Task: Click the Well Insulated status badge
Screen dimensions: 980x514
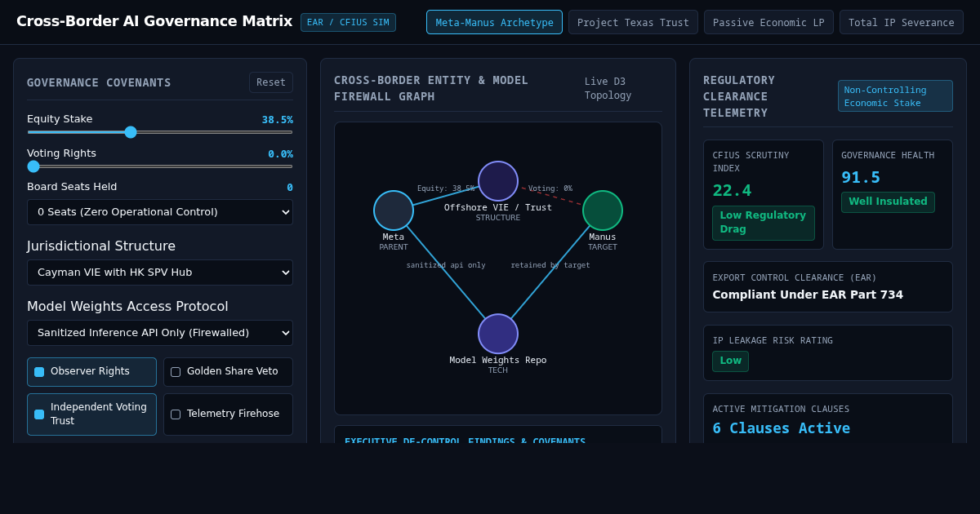Action: (888, 202)
